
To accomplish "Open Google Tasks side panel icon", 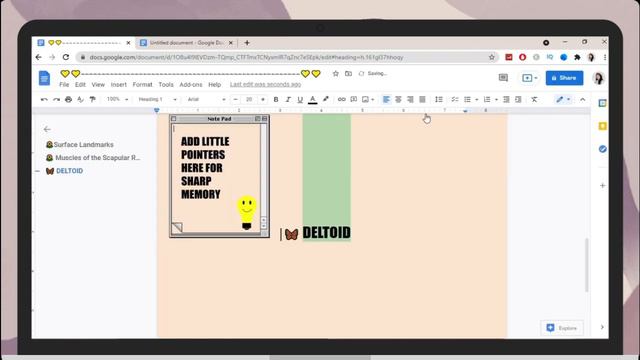I will (x=602, y=149).
